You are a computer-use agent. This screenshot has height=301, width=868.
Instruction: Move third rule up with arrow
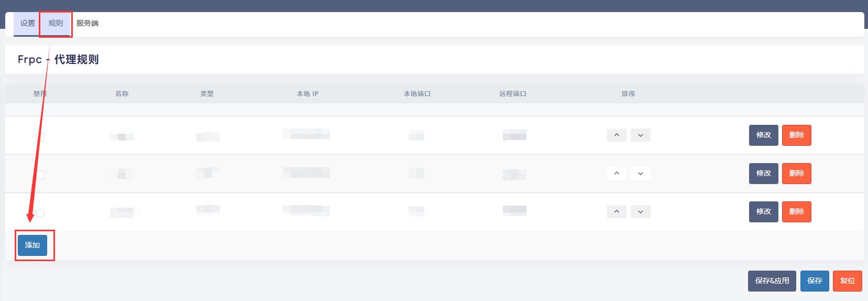pos(617,212)
